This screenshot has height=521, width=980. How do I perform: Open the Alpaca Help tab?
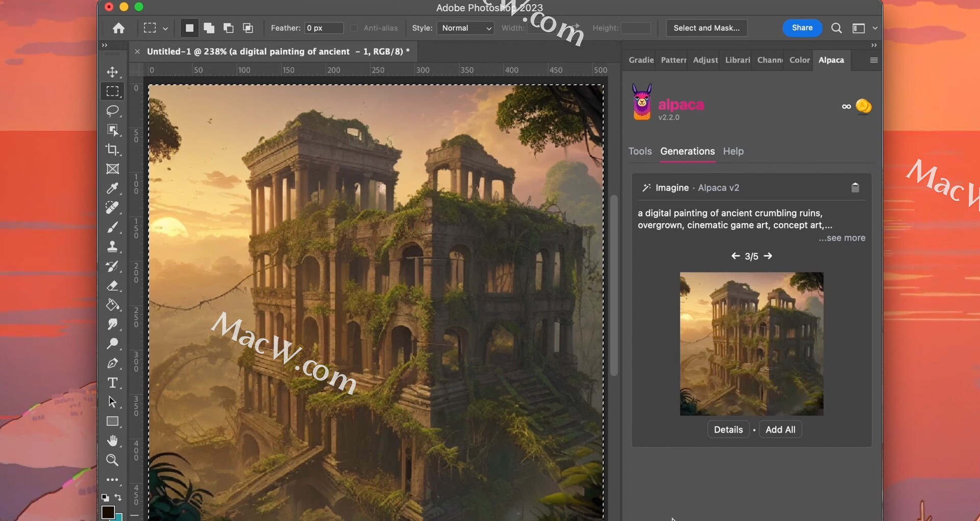click(733, 151)
